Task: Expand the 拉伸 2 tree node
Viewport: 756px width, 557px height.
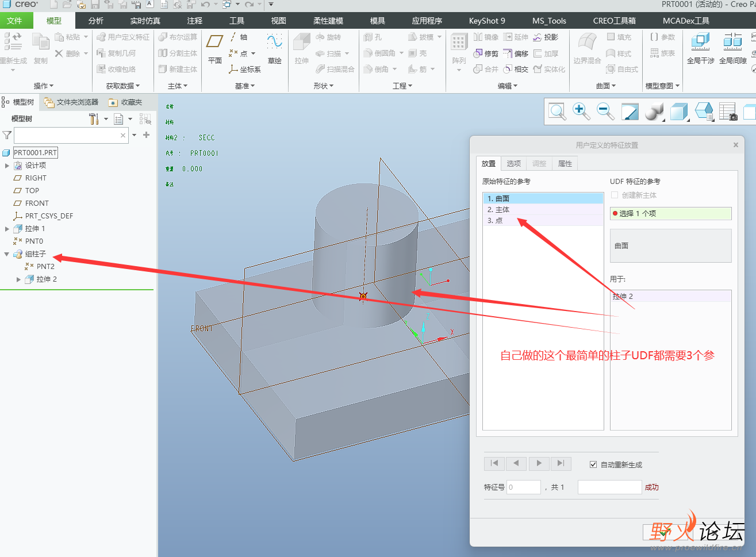Action: pos(18,279)
